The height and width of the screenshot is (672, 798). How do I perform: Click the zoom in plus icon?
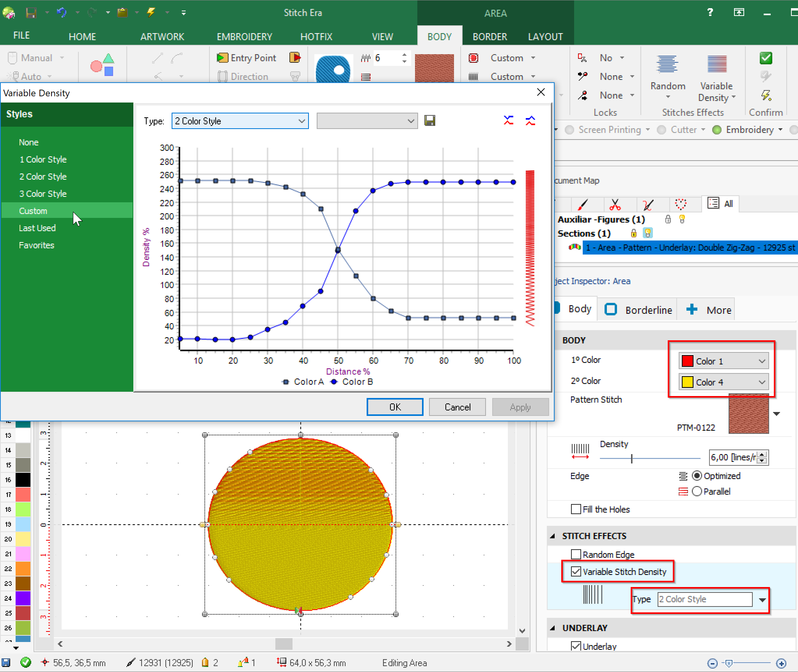(780, 663)
